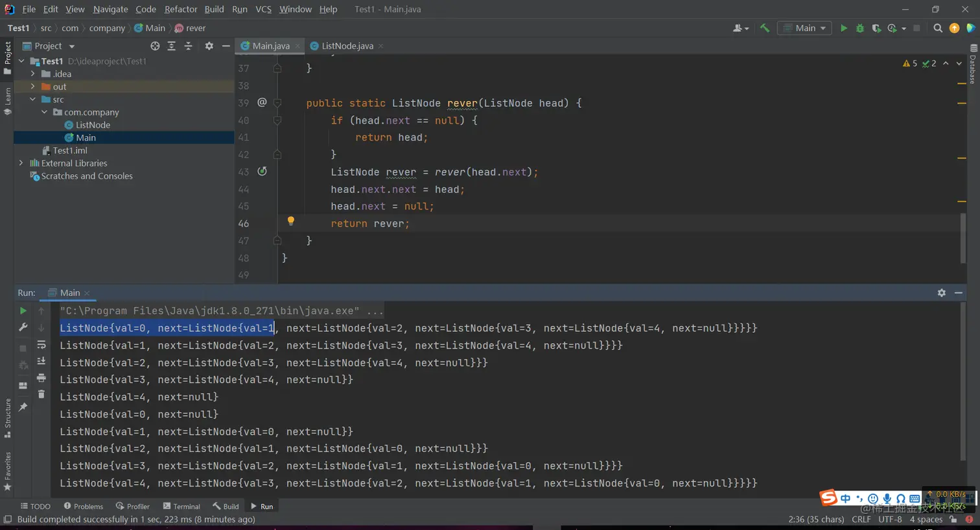The height and width of the screenshot is (530, 980).
Task: Click UTF-8 encoding in status bar
Action: (x=890, y=520)
